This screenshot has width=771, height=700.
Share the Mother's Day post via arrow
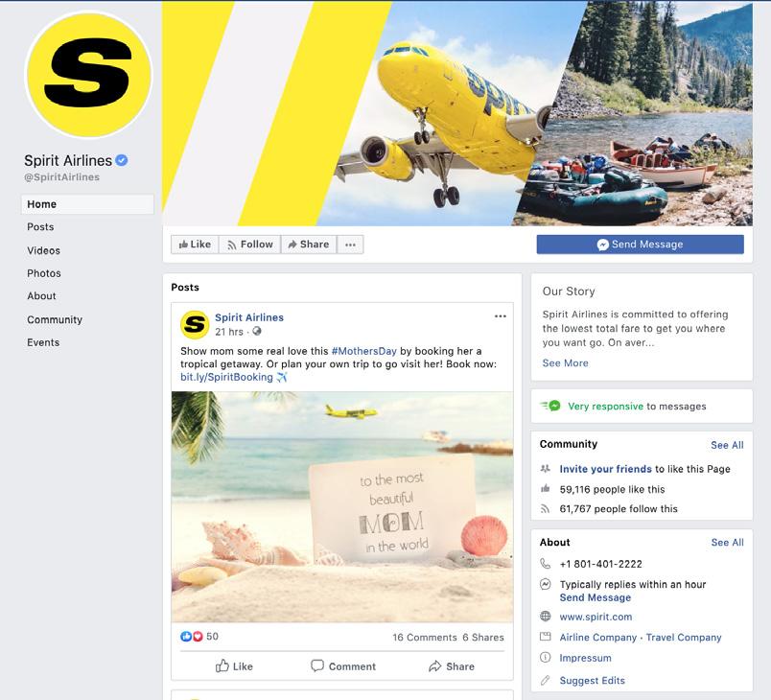(452, 666)
